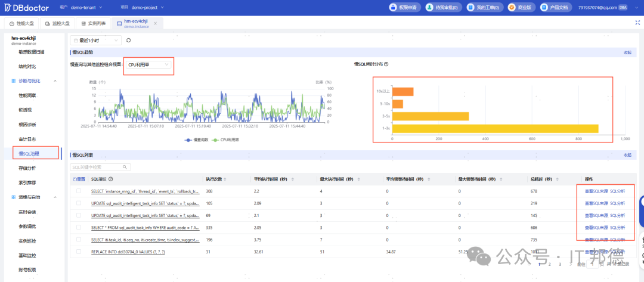
Task: Collapse the 运维与自治 sidebar section
Action: (55, 197)
